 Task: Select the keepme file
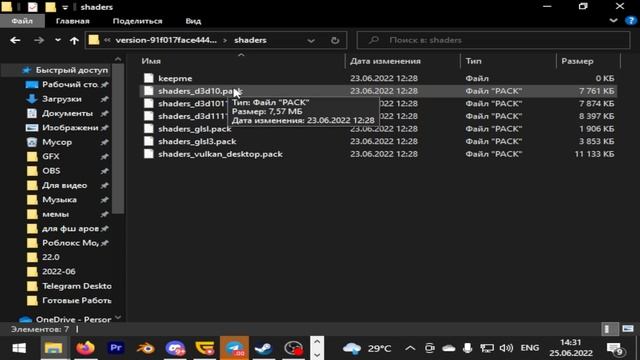coord(175,78)
